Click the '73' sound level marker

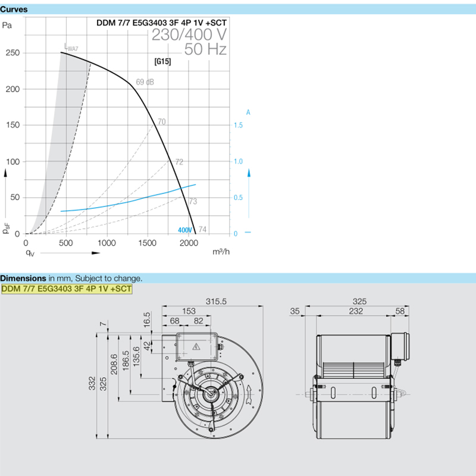[x=193, y=201]
